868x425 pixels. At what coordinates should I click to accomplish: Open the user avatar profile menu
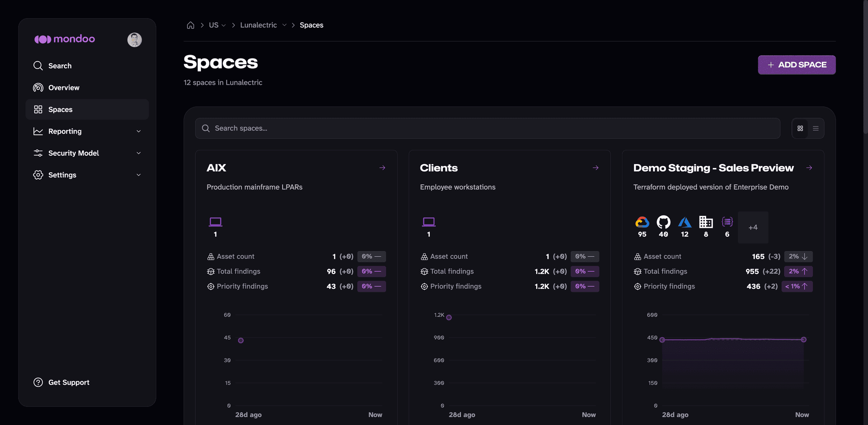tap(134, 40)
